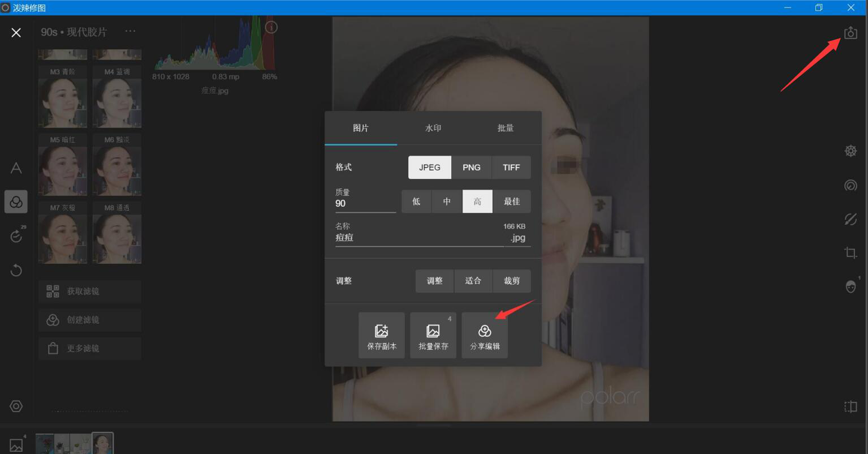The height and width of the screenshot is (454, 868).
Task: Click the histogram graph
Action: [215, 43]
